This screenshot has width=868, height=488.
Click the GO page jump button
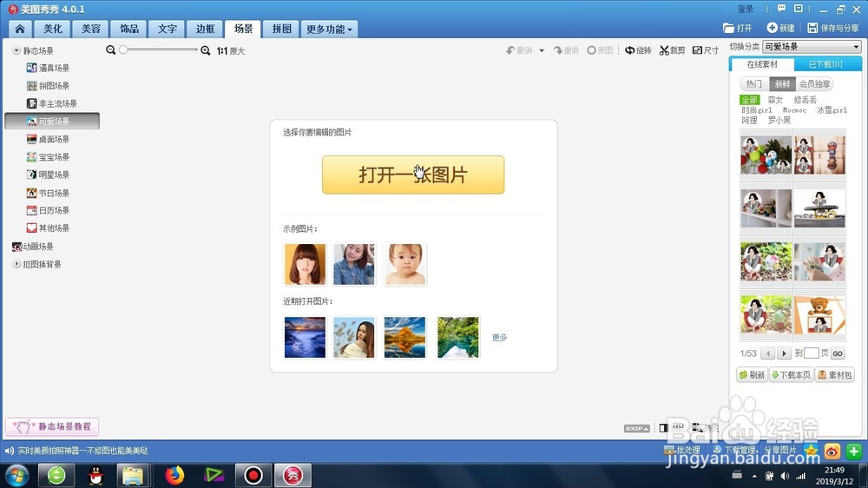coord(838,353)
